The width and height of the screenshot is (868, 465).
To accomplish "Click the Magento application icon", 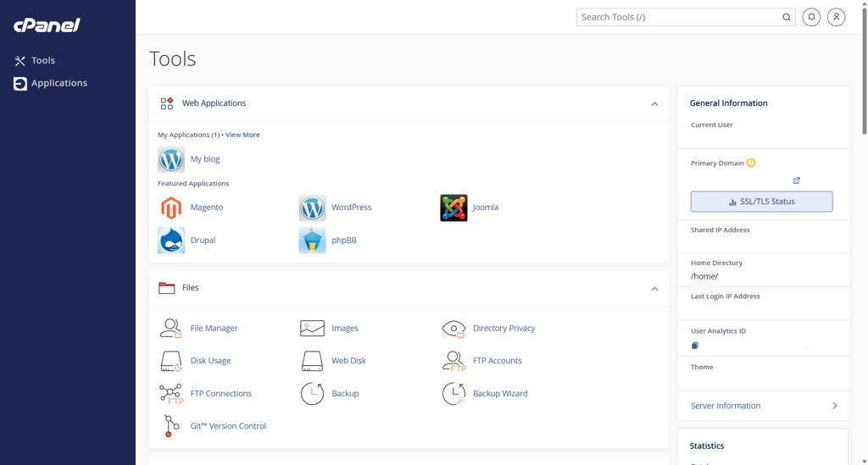I will click(171, 208).
